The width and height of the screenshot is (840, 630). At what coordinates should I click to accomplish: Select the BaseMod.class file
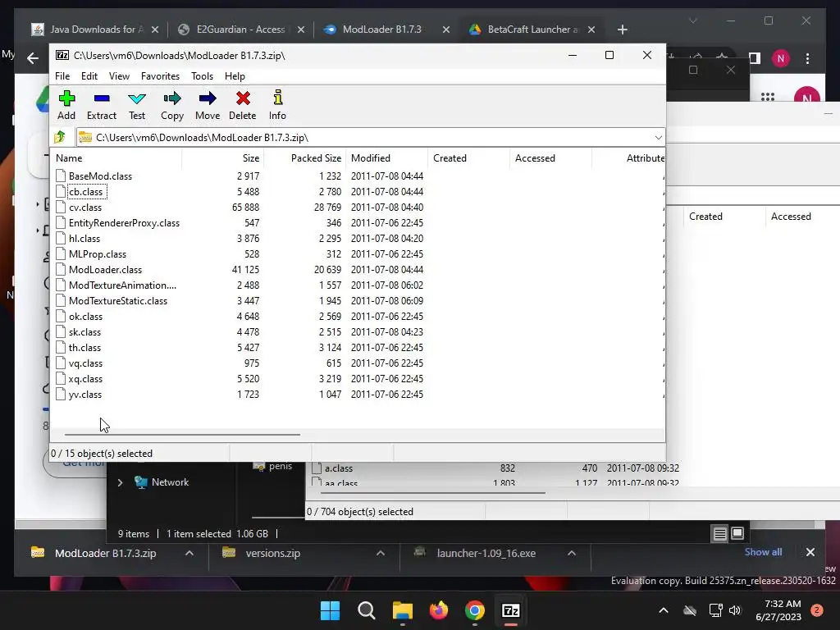click(100, 176)
